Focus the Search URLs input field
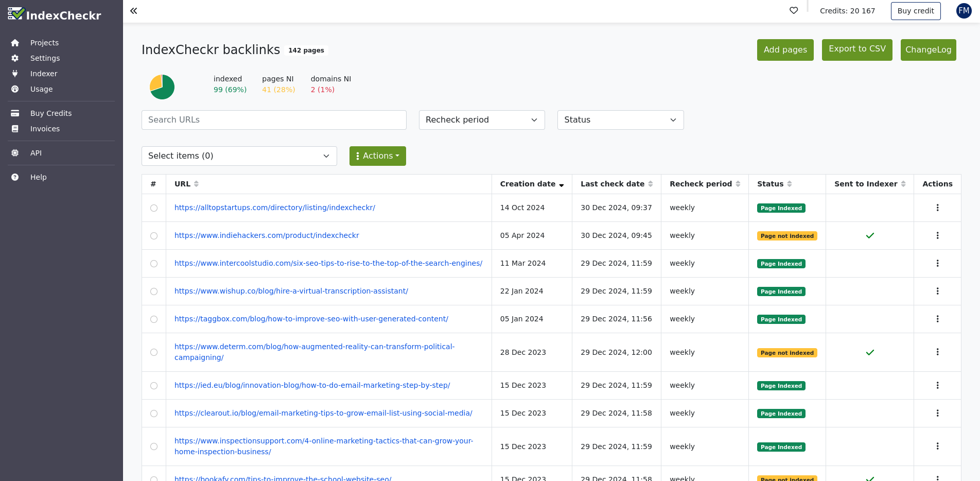This screenshot has width=980, height=481. click(274, 120)
